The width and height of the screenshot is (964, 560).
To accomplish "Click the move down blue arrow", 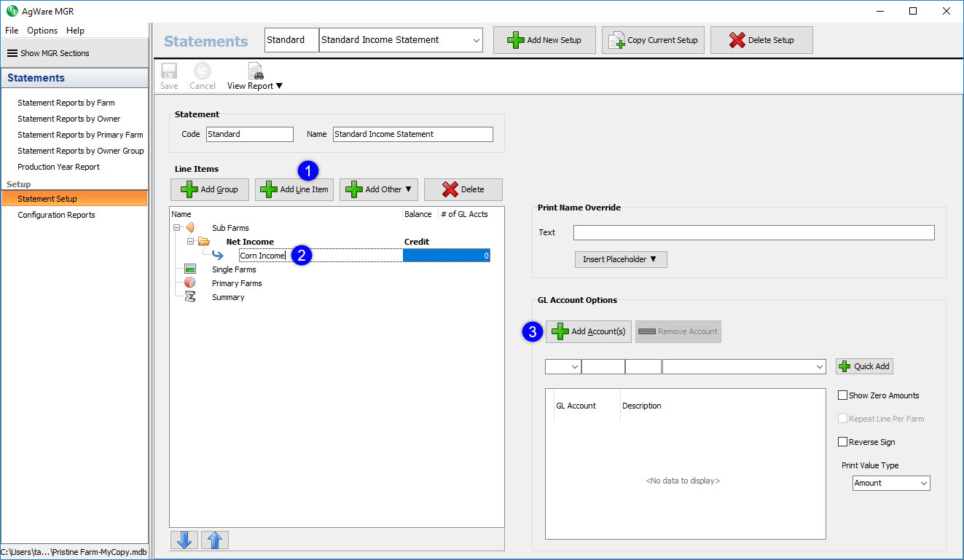I will point(183,540).
